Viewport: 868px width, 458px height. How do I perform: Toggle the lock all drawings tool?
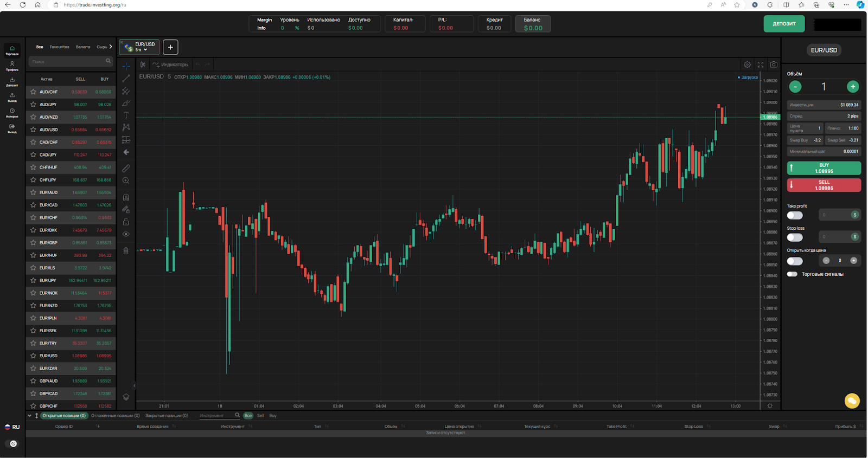(126, 222)
